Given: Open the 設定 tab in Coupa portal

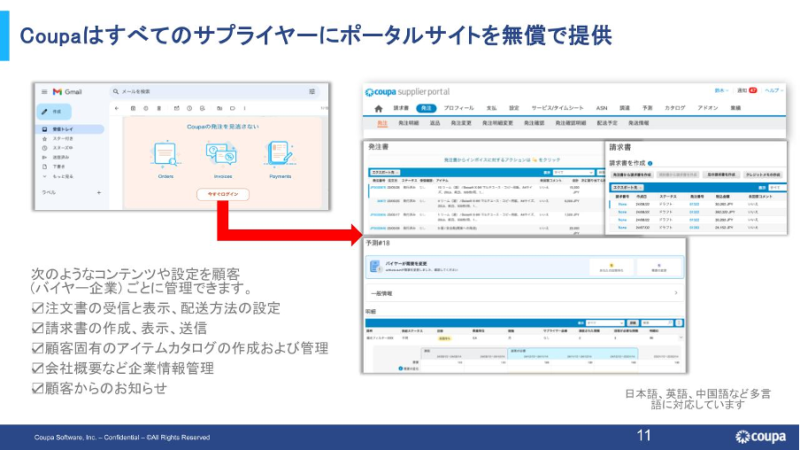Looking at the screenshot, I should coord(514,108).
